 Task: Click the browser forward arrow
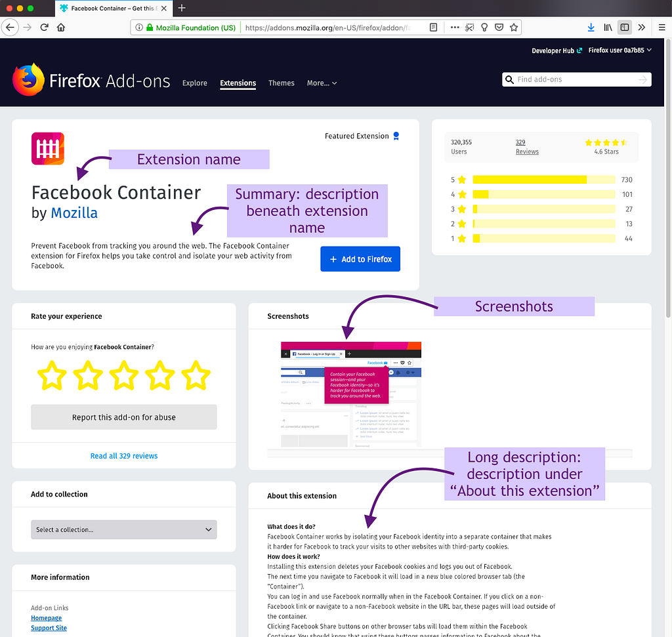point(27,28)
